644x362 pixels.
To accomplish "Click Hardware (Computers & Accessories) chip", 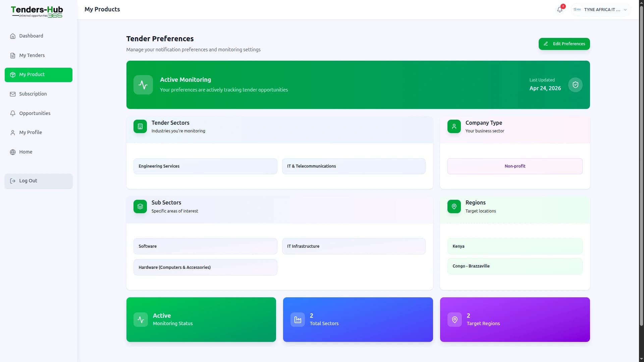I will click(x=205, y=267).
